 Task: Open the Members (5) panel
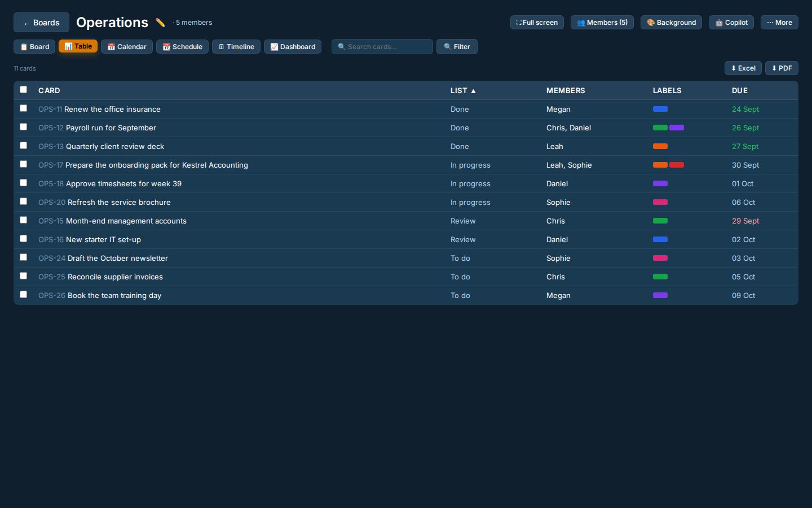pos(602,23)
